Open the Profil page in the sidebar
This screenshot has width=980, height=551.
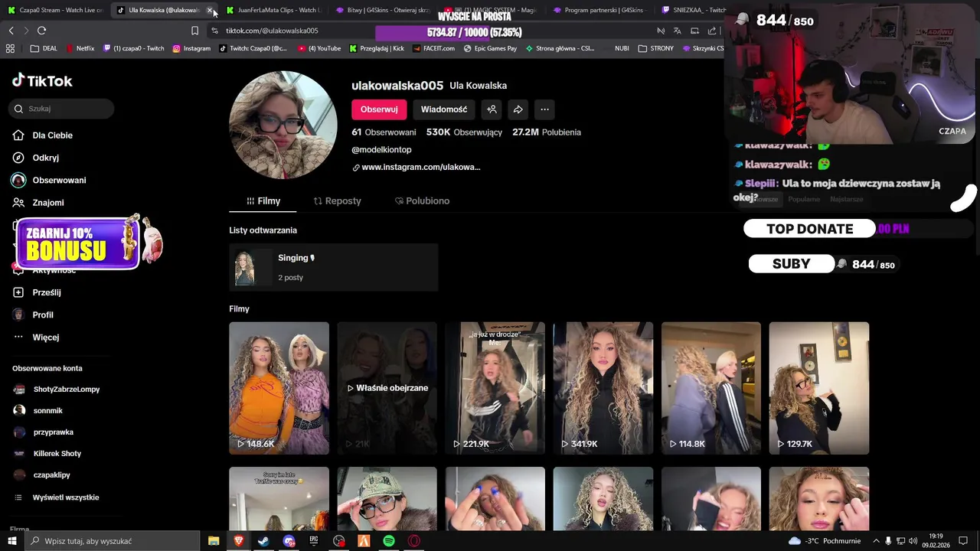tap(43, 315)
